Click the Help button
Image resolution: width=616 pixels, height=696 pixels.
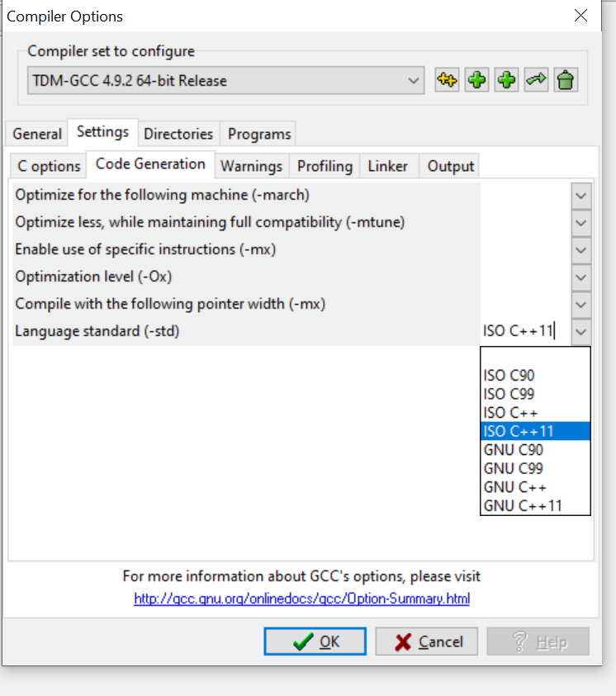tap(538, 642)
